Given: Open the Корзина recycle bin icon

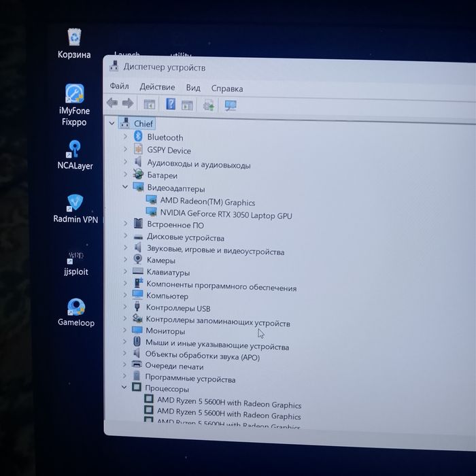Looking at the screenshot, I should tap(74, 44).
